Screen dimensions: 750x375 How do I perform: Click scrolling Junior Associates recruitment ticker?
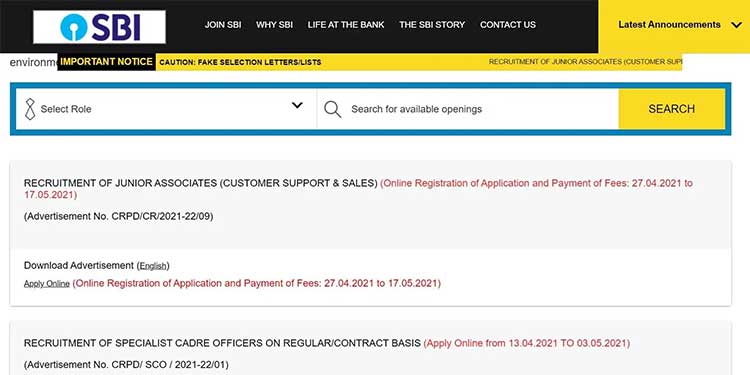pos(585,62)
